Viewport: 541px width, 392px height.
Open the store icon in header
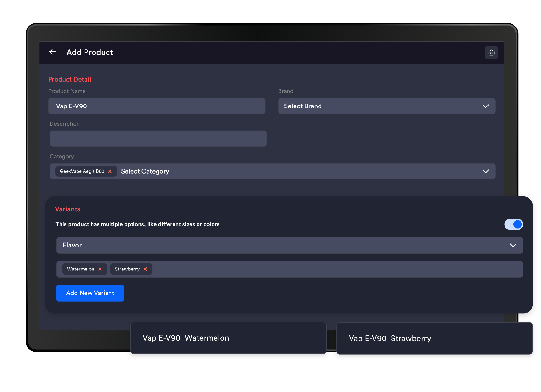pos(491,52)
